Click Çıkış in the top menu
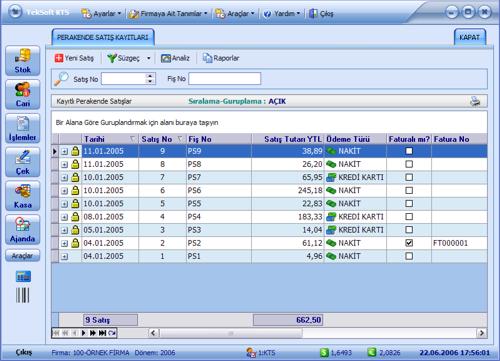 coord(321,14)
